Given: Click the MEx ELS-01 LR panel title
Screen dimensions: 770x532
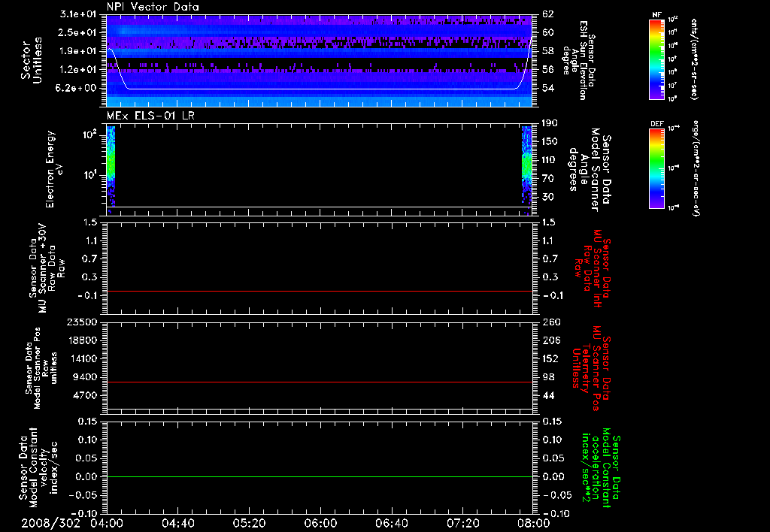Looking at the screenshot, I should tap(150, 116).
